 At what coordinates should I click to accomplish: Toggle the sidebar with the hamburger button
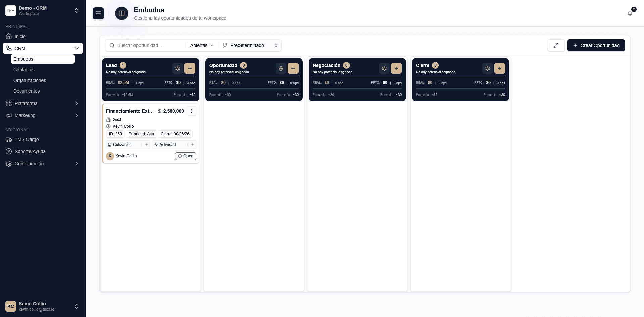[x=98, y=13]
